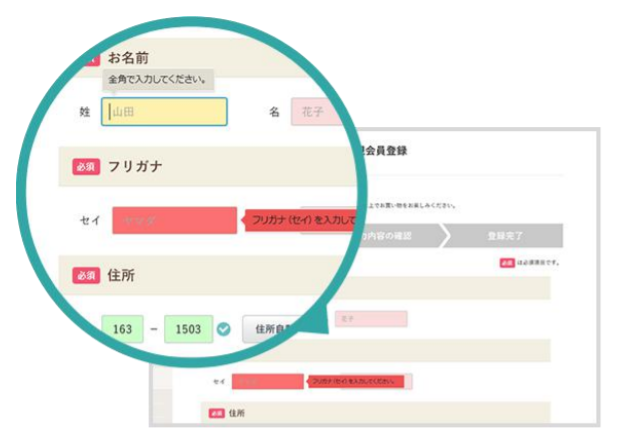Click the 全角で入力してください tooltip
Screen dimensions: 623x447
[160, 79]
